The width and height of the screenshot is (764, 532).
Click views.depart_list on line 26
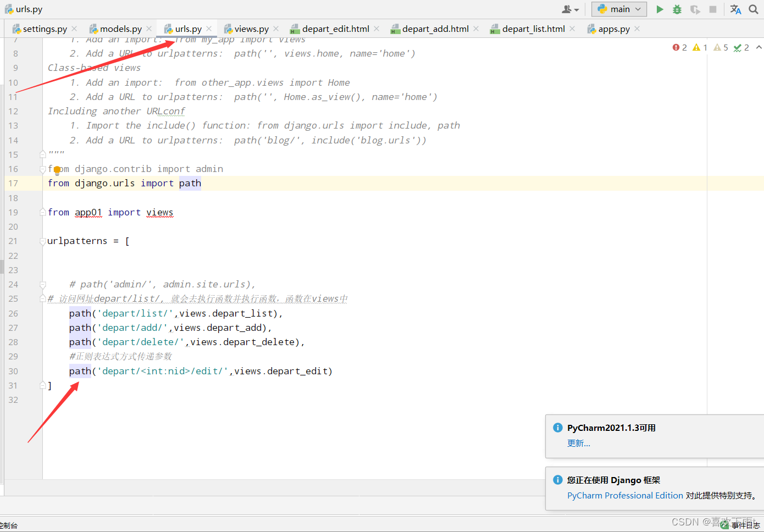226,313
